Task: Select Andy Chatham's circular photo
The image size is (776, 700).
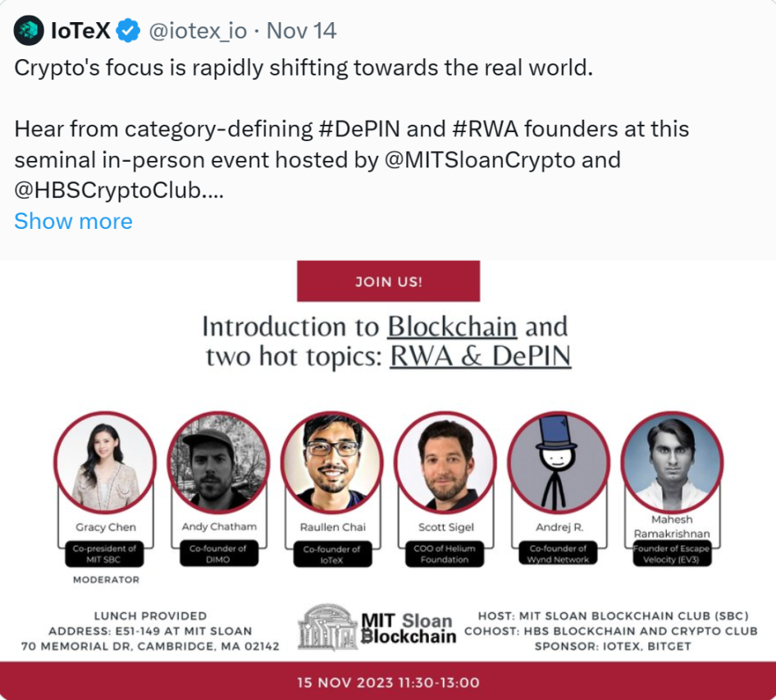Action: [x=219, y=463]
